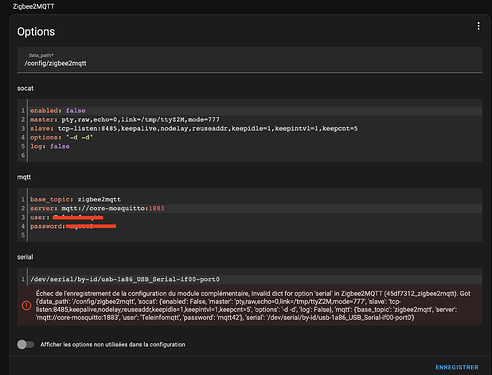Click the ENREGISTRER button
The width and height of the screenshot is (492, 375).
(x=457, y=367)
